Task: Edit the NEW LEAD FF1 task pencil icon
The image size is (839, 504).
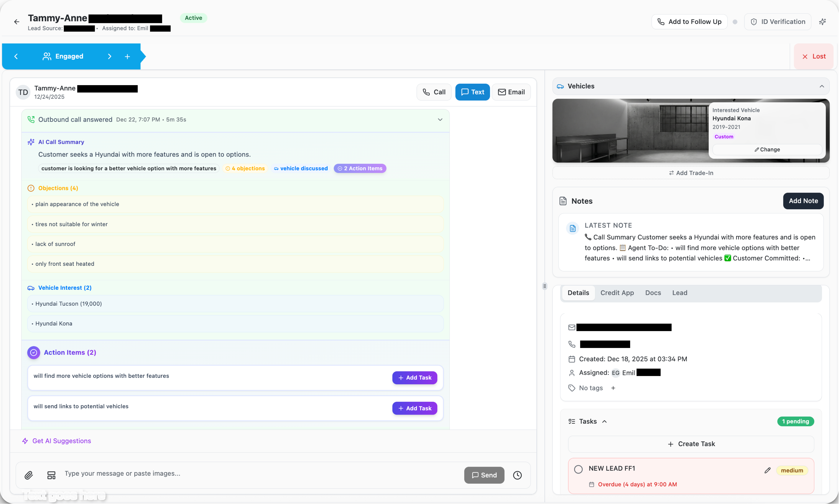Action: tap(767, 470)
